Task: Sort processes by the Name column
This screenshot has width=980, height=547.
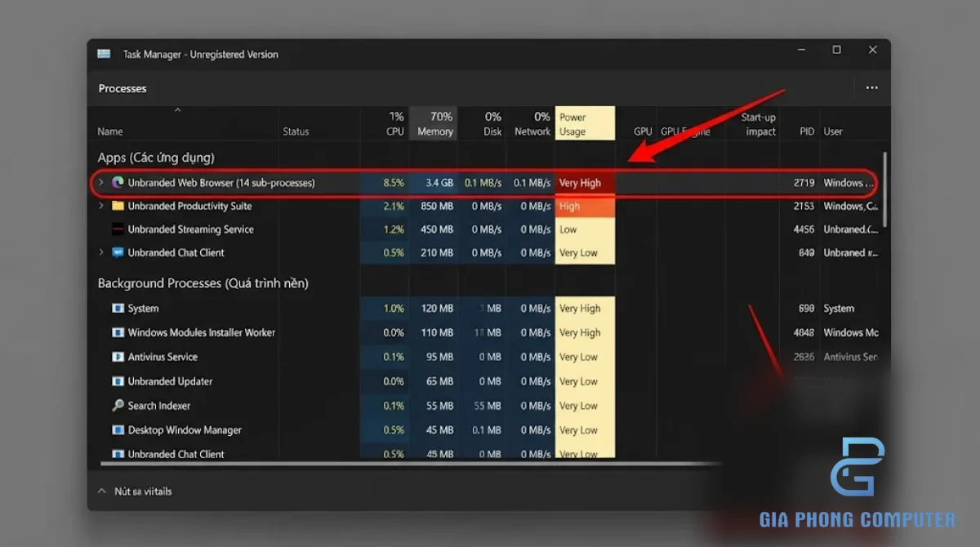Action: 110,131
